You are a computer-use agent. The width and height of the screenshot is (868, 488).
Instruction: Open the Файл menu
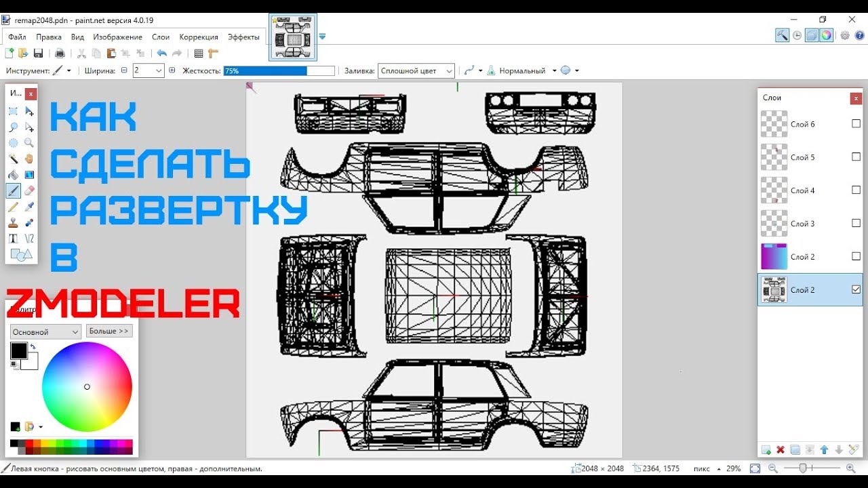click(x=17, y=37)
